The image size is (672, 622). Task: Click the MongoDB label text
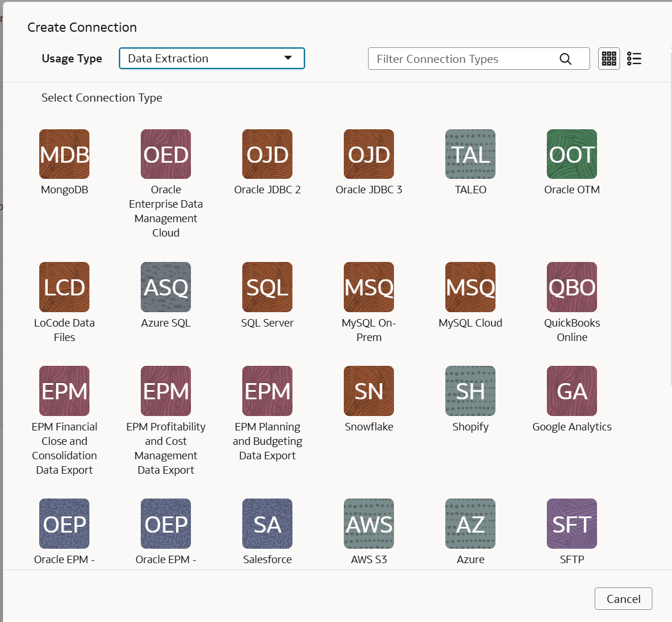[64, 189]
